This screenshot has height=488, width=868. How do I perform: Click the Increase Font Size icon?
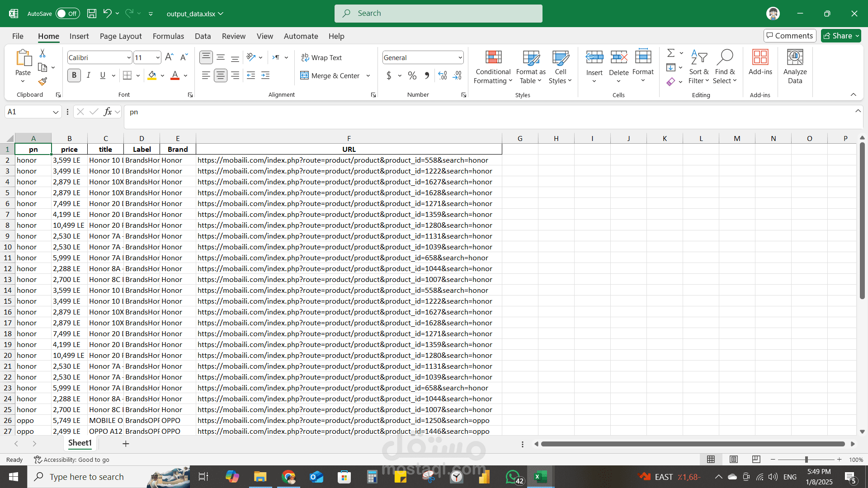(169, 57)
